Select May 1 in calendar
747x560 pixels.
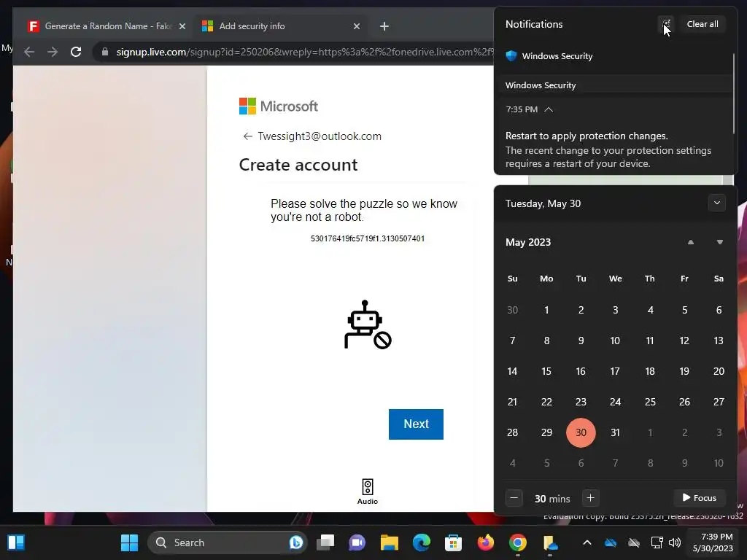point(546,310)
